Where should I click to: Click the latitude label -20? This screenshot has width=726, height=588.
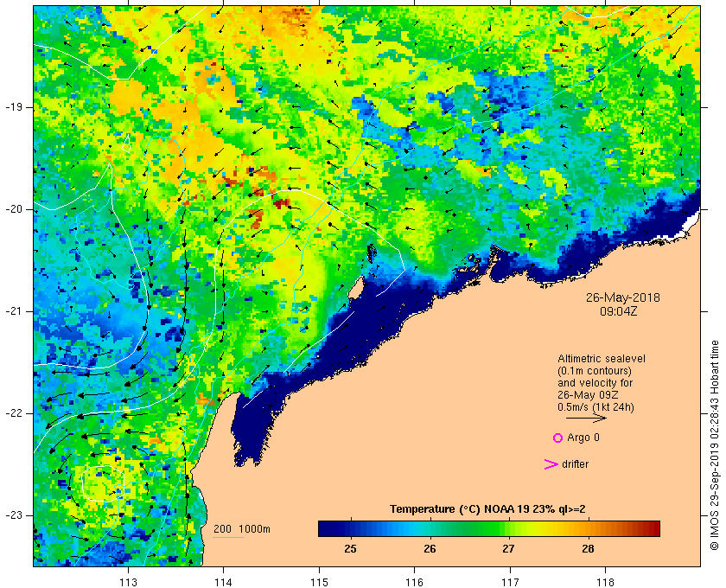click(14, 209)
